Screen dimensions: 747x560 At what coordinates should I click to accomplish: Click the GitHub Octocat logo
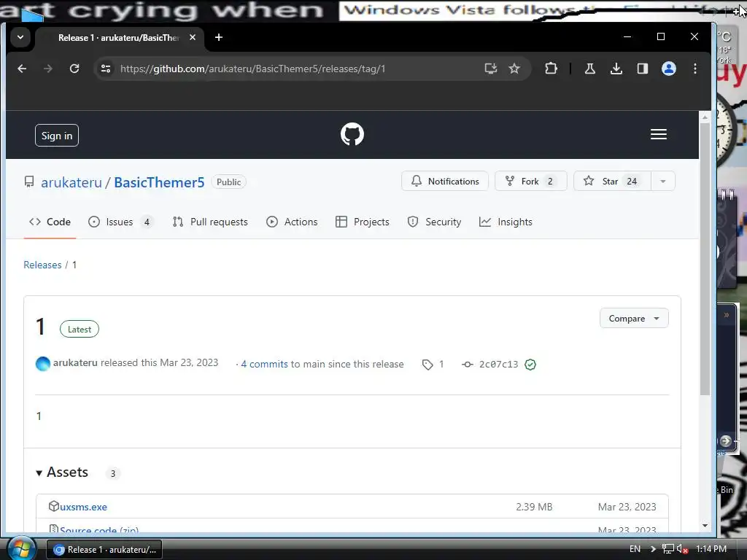pyautogui.click(x=352, y=134)
